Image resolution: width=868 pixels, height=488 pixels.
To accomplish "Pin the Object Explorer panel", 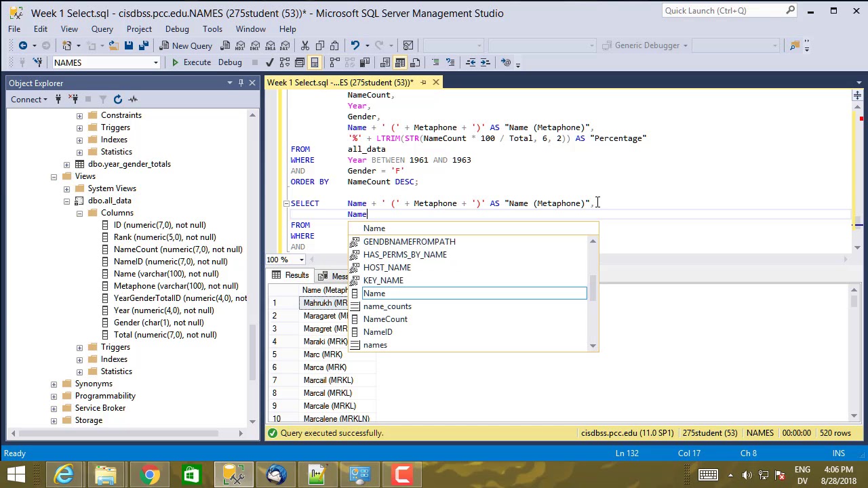I will pyautogui.click(x=241, y=83).
